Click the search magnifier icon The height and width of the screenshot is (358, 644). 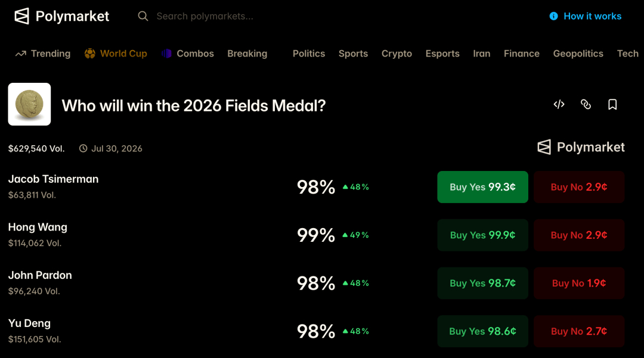tap(143, 17)
